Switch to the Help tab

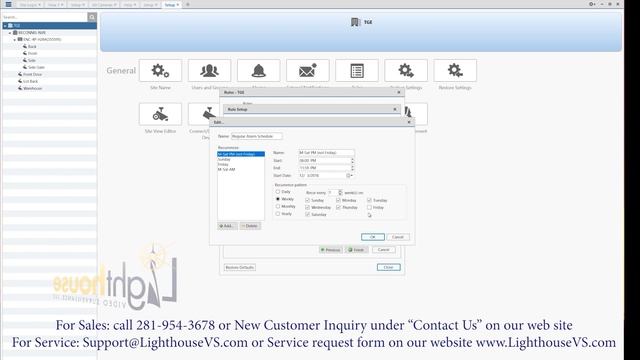pyautogui.click(x=129, y=4)
